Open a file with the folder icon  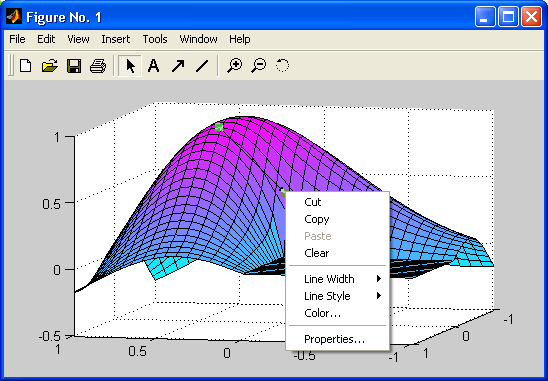[50, 66]
